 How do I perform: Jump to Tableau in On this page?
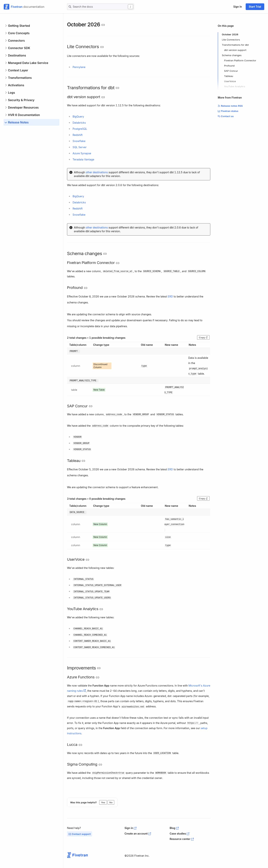(x=229, y=76)
